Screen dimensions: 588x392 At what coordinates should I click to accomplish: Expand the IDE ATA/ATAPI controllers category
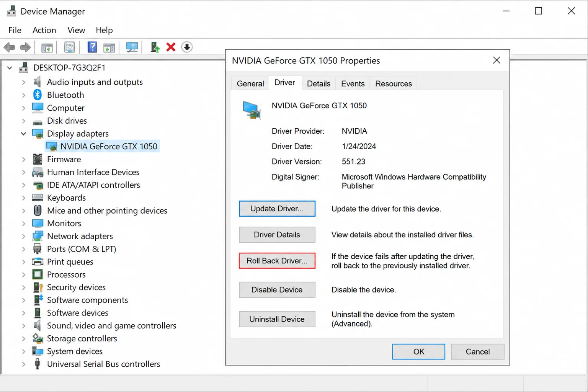(x=23, y=185)
